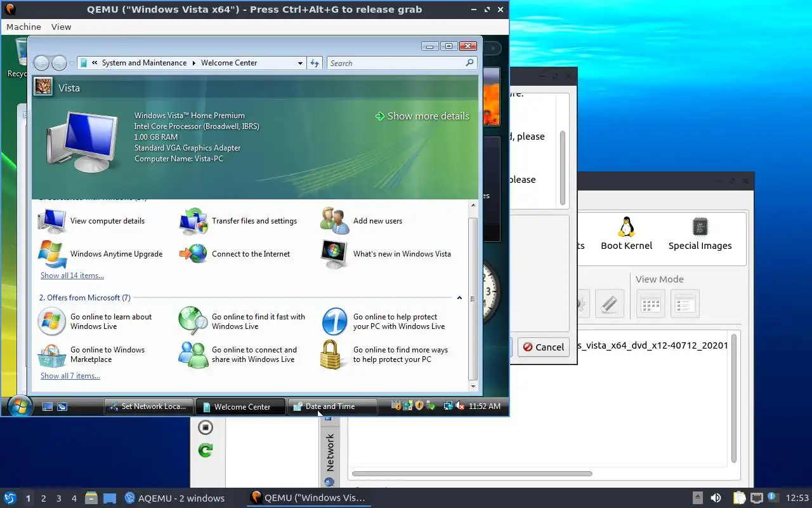Screen dimensions: 812x508
Task: Switch to Set Network Location taskbar item
Action: 148,406
